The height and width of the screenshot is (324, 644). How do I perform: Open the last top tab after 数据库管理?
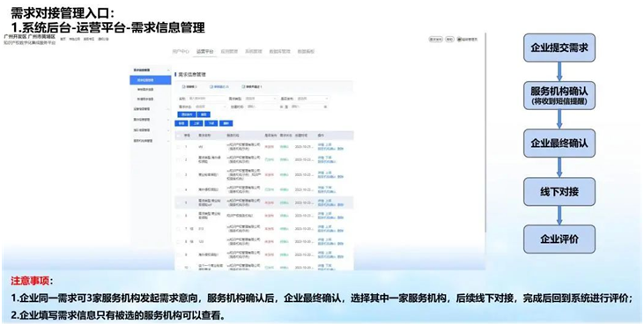pyautogui.click(x=306, y=51)
